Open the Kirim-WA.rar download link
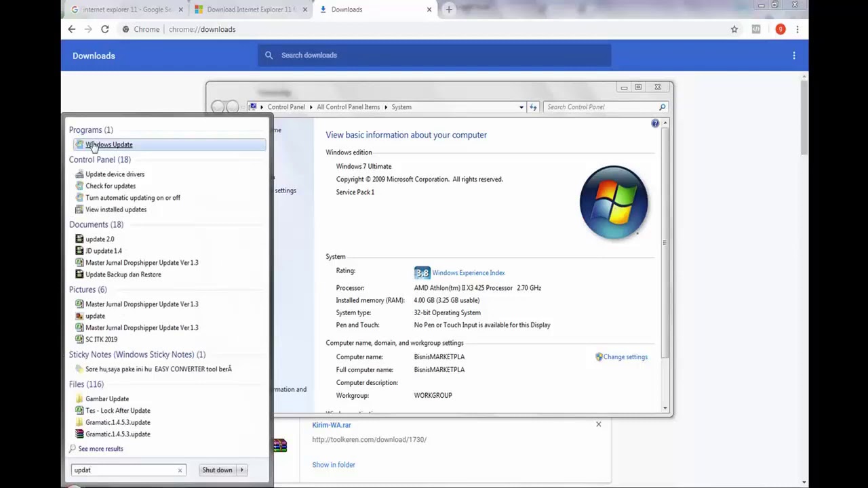Screen dimensions: 868x488 click(332, 425)
